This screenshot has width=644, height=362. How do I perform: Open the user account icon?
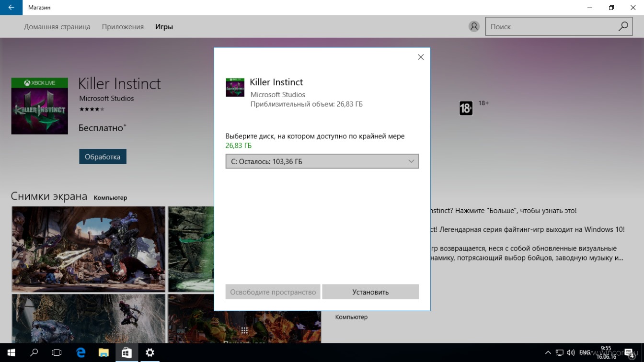coord(474,27)
